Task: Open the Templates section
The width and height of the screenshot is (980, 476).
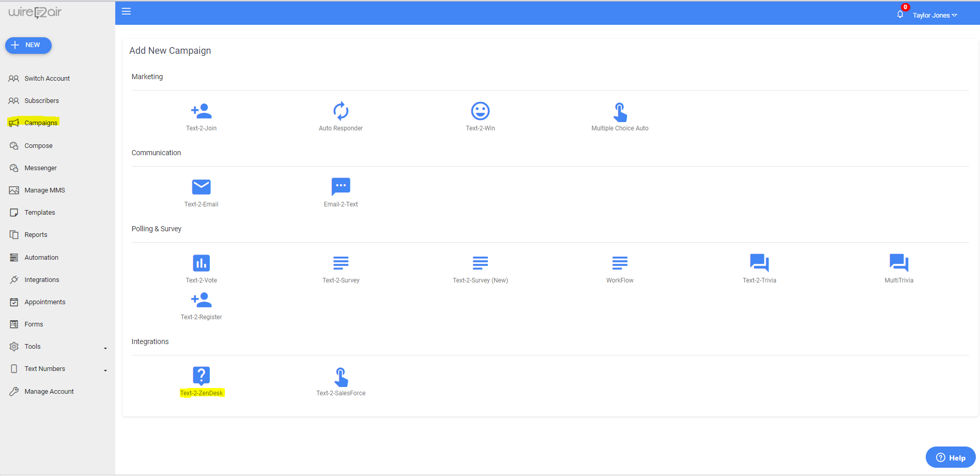Action: tap(39, 213)
